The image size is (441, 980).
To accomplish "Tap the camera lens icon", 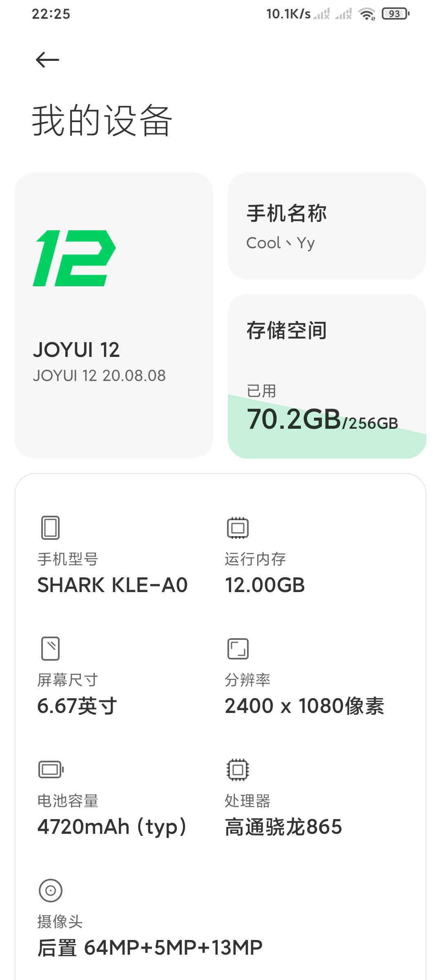I will (x=51, y=890).
